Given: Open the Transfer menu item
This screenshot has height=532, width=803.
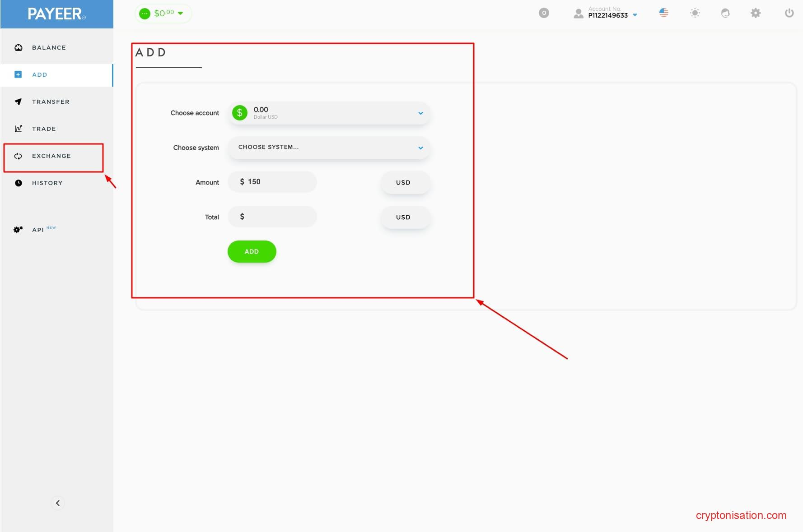Looking at the screenshot, I should [x=51, y=102].
